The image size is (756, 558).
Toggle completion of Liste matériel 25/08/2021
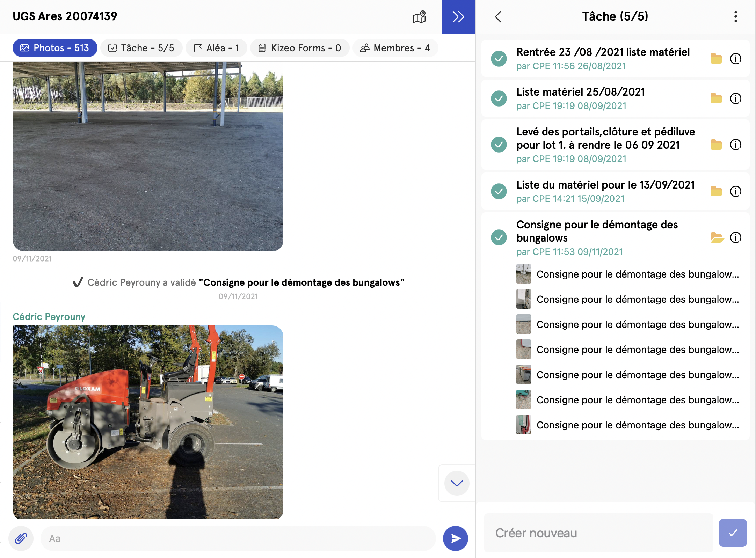499,98
